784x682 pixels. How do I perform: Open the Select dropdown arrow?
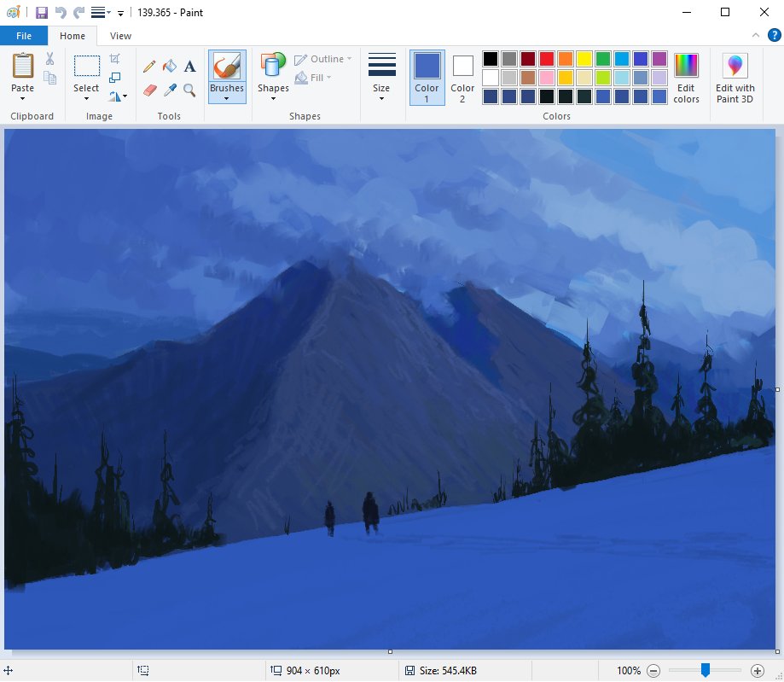[86, 98]
